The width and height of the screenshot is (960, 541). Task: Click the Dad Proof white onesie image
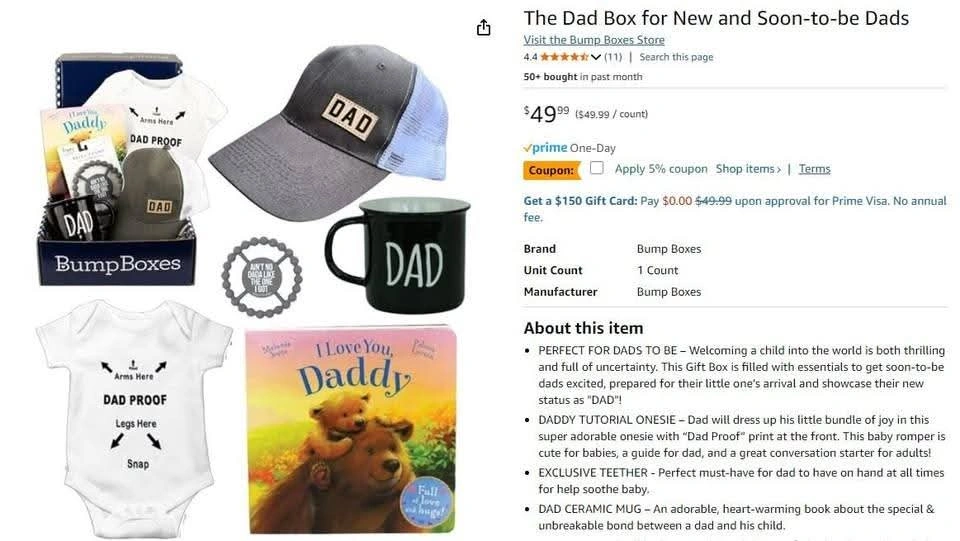coord(134,417)
